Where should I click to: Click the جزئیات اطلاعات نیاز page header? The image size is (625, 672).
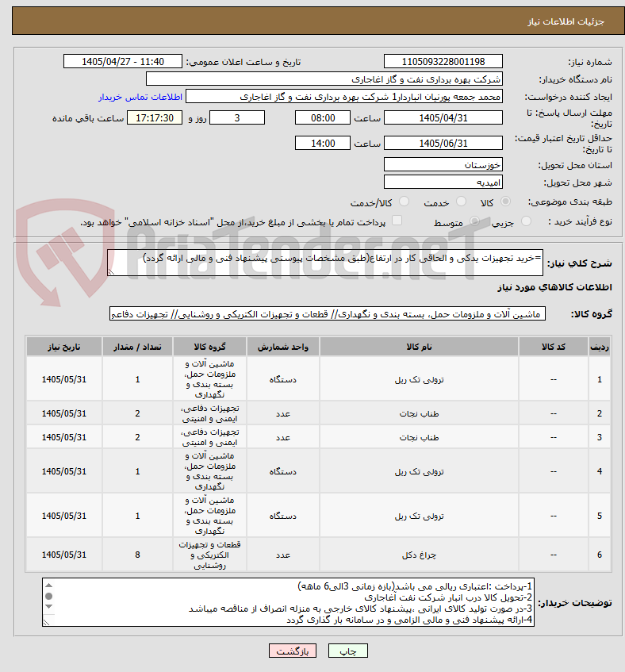click(566, 21)
